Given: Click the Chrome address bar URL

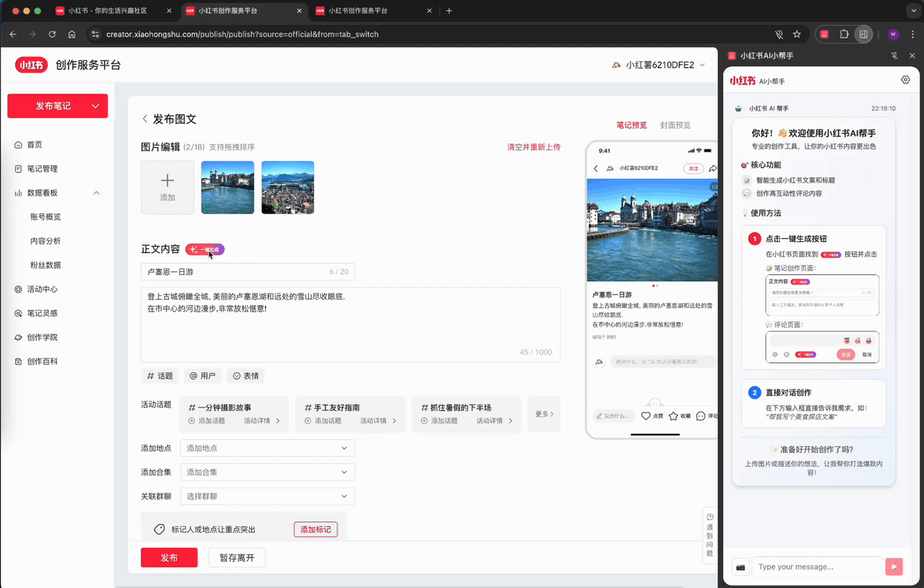Looking at the screenshot, I should (x=242, y=34).
